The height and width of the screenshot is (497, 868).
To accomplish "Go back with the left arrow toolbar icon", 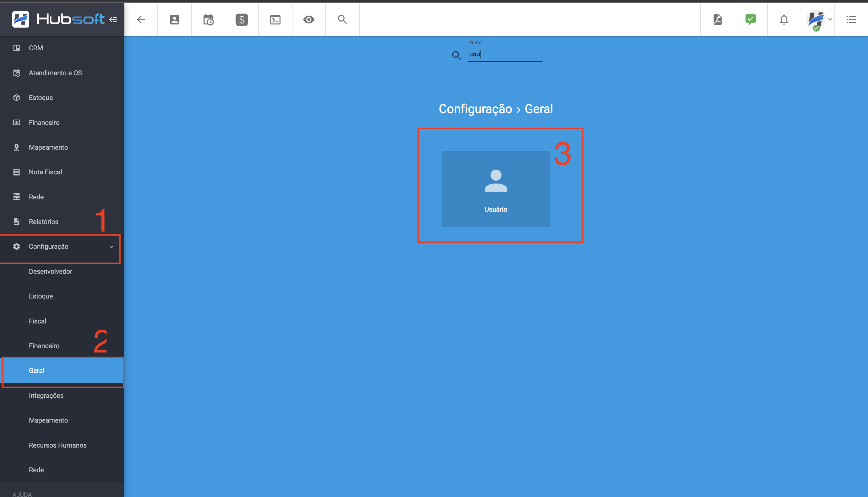I will [141, 20].
